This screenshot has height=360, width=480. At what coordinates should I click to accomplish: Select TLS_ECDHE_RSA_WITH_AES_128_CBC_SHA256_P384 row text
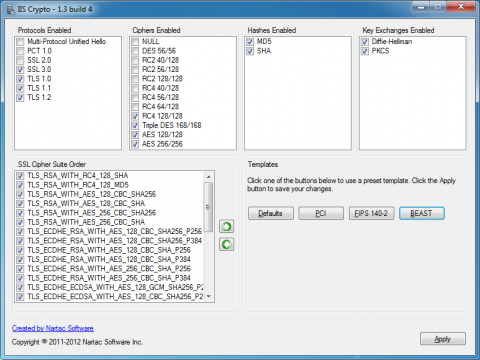click(115, 241)
